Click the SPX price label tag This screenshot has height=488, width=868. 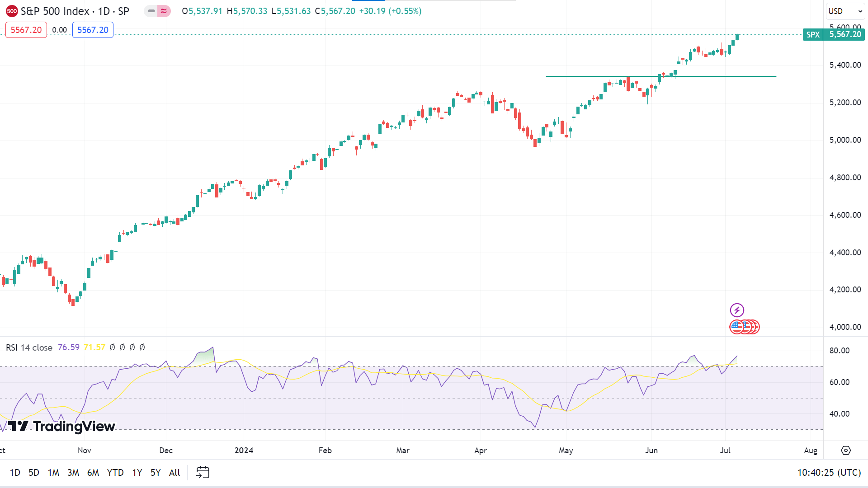[x=813, y=34]
